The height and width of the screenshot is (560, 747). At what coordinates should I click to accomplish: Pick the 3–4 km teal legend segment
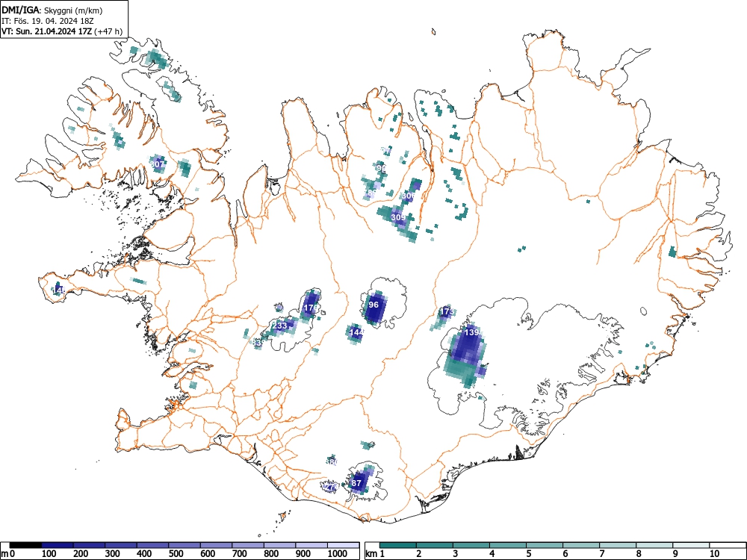471,545
